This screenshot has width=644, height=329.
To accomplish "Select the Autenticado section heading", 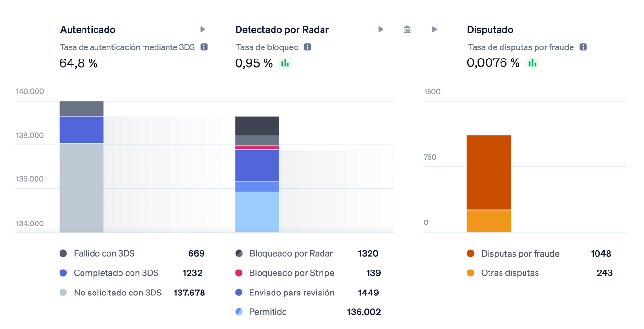I will click(88, 30).
